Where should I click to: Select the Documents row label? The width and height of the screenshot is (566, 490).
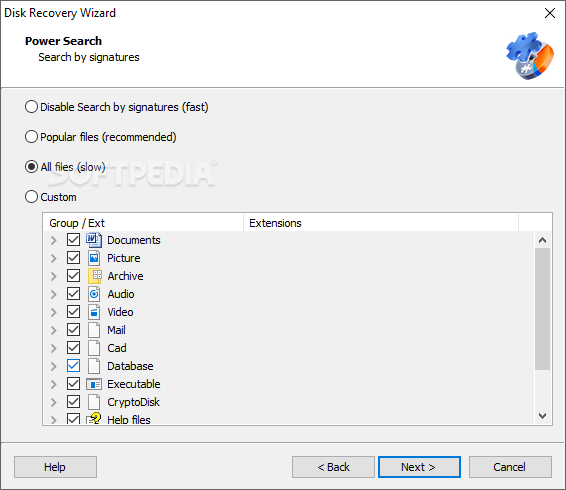click(x=134, y=240)
